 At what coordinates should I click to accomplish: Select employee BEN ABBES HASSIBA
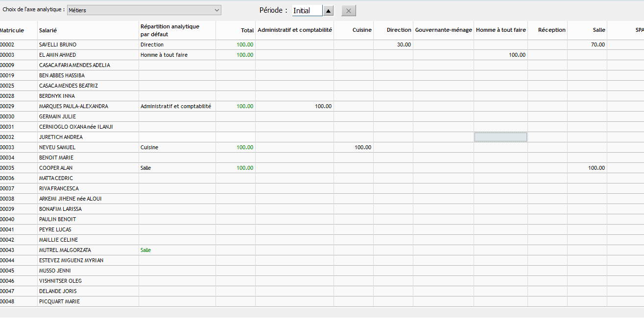point(62,75)
